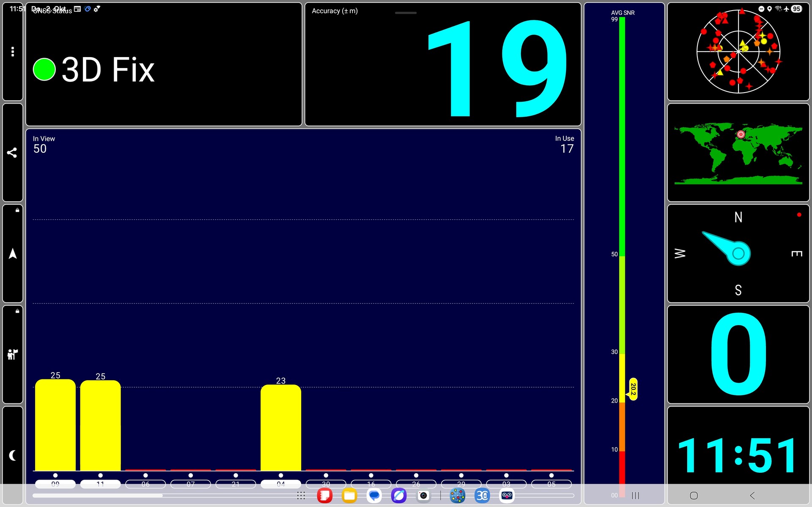Click the horizontal satellite list scrollbar
The width and height of the screenshot is (812, 507).
(x=98, y=496)
